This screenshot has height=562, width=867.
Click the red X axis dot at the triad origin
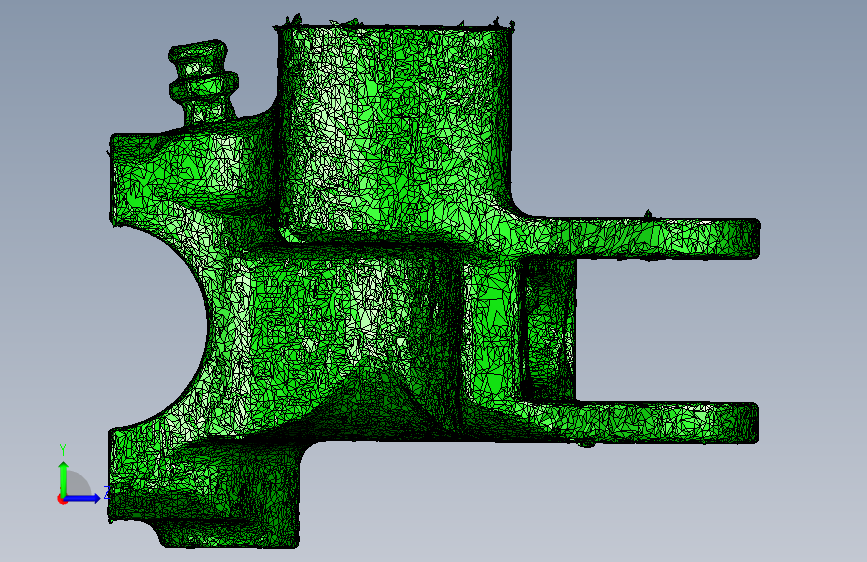tap(62, 499)
